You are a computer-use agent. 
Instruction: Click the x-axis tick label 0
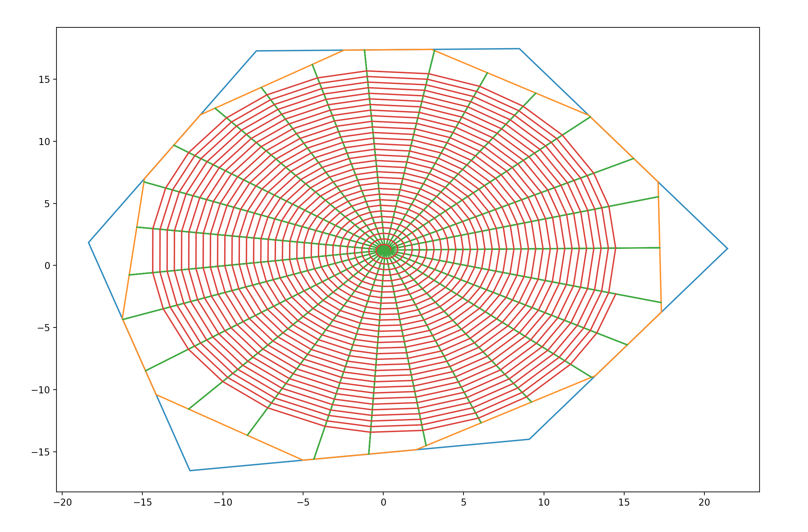click(383, 503)
